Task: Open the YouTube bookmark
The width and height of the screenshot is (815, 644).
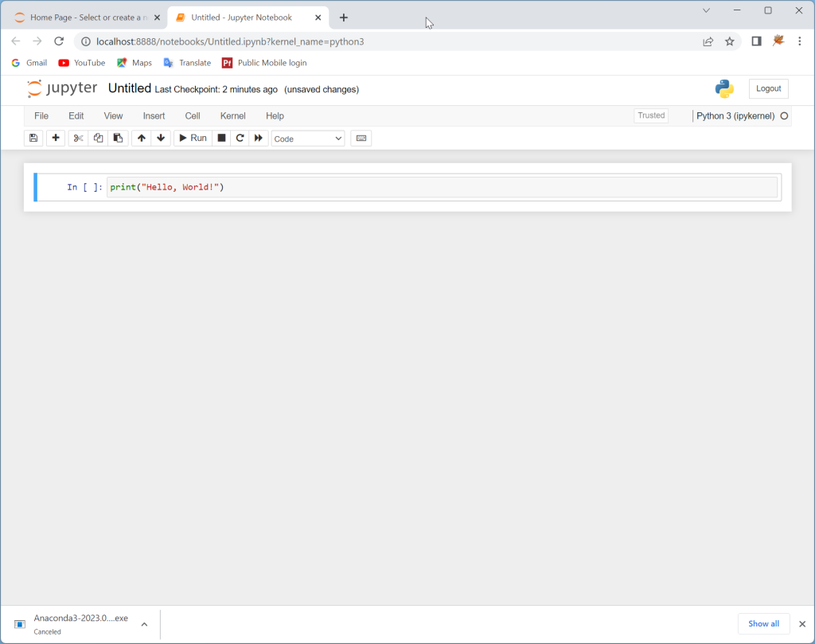Action: [x=82, y=63]
